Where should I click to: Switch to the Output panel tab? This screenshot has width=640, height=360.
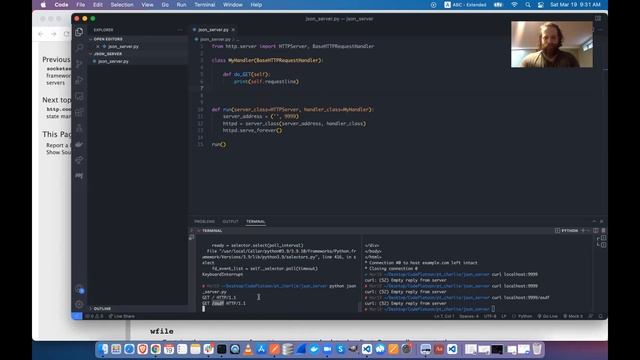[x=230, y=222]
